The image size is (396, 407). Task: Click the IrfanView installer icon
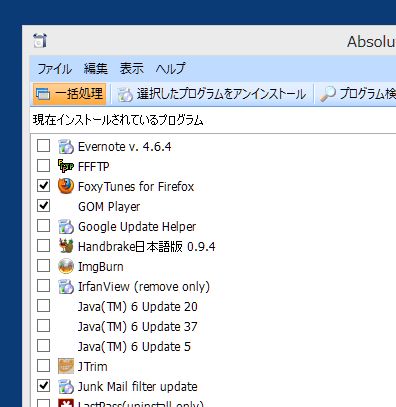tap(66, 286)
